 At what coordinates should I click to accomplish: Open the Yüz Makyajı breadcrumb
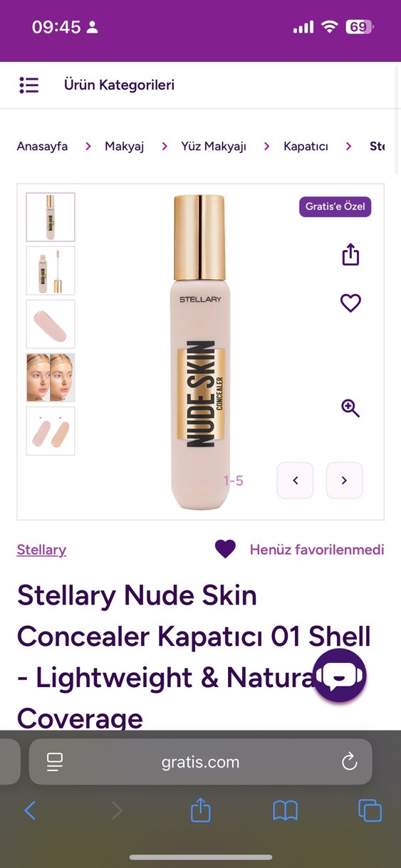(x=214, y=146)
